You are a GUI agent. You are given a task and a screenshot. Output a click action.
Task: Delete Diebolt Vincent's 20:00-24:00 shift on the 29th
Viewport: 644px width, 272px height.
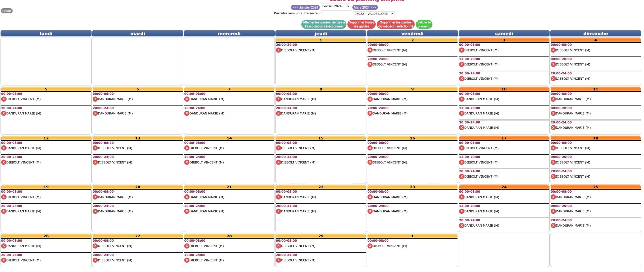pos(278,260)
